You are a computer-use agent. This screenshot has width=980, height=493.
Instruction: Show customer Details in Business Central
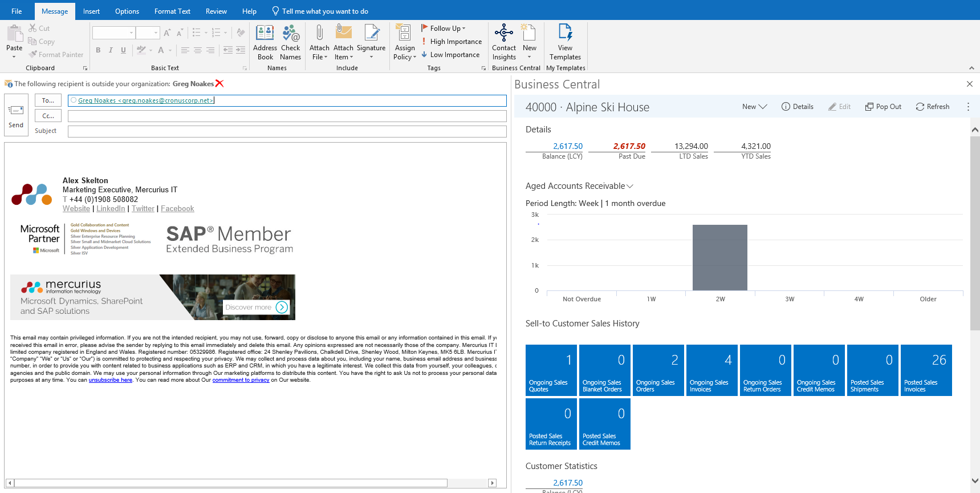pyautogui.click(x=797, y=107)
